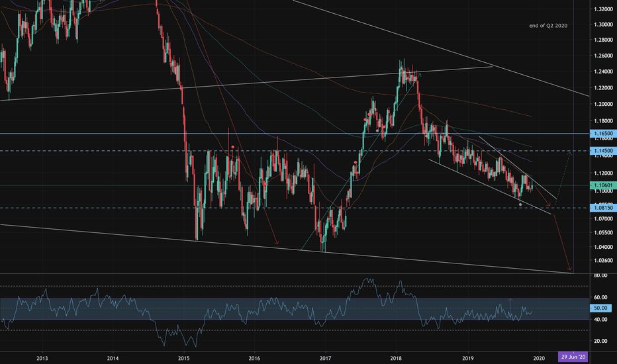
Task: Click the 2013 year on time axis
Action: [x=42, y=357]
